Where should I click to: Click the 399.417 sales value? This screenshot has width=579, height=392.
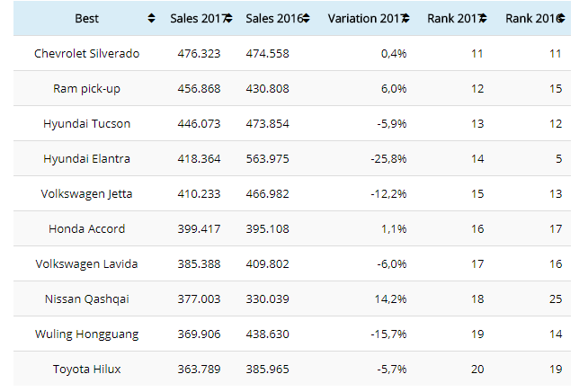tap(199, 229)
